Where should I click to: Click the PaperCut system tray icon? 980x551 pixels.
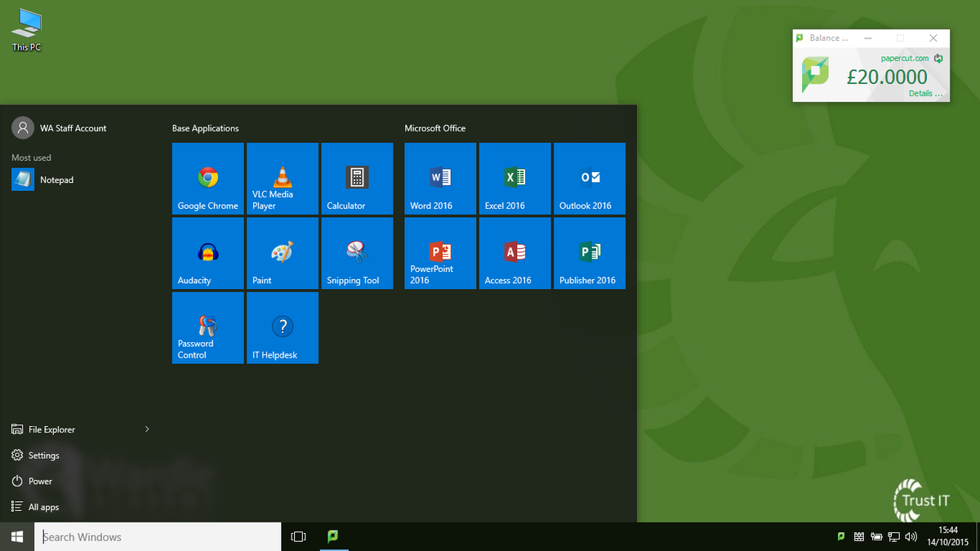pos(841,536)
